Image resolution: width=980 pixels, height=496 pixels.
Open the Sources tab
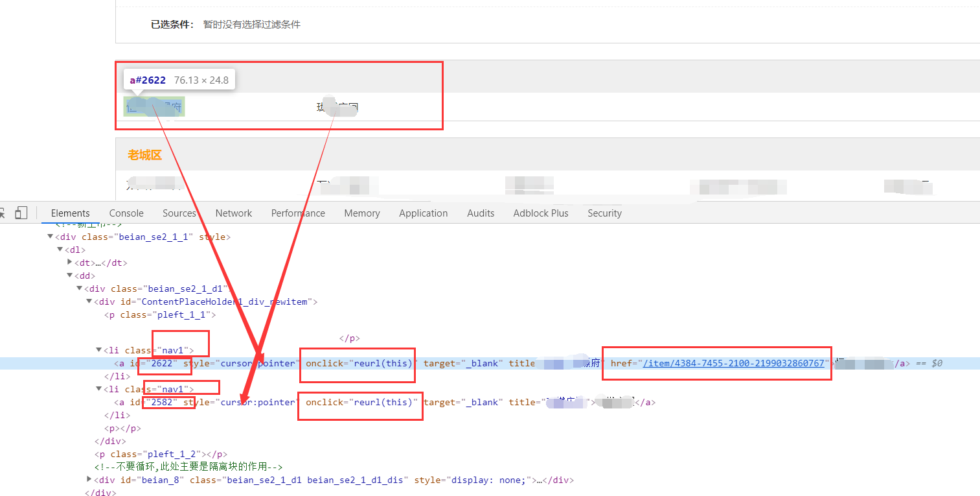point(179,213)
